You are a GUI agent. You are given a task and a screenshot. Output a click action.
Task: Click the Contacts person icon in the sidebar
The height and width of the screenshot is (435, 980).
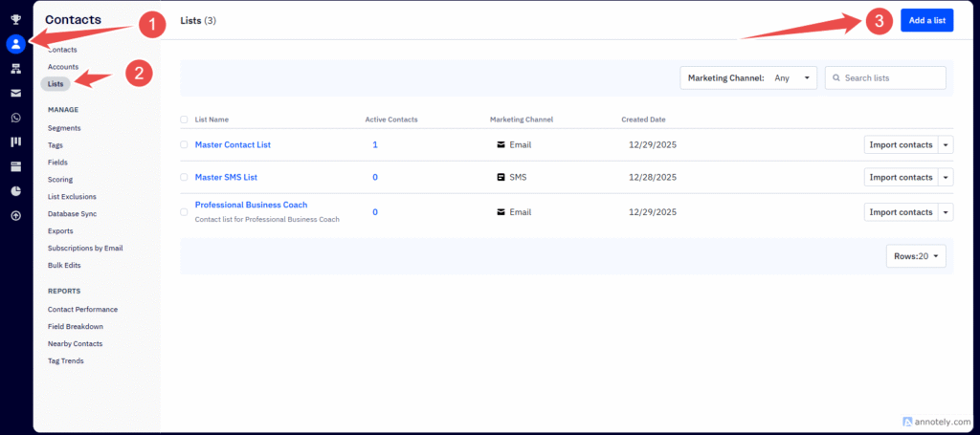[x=15, y=44]
